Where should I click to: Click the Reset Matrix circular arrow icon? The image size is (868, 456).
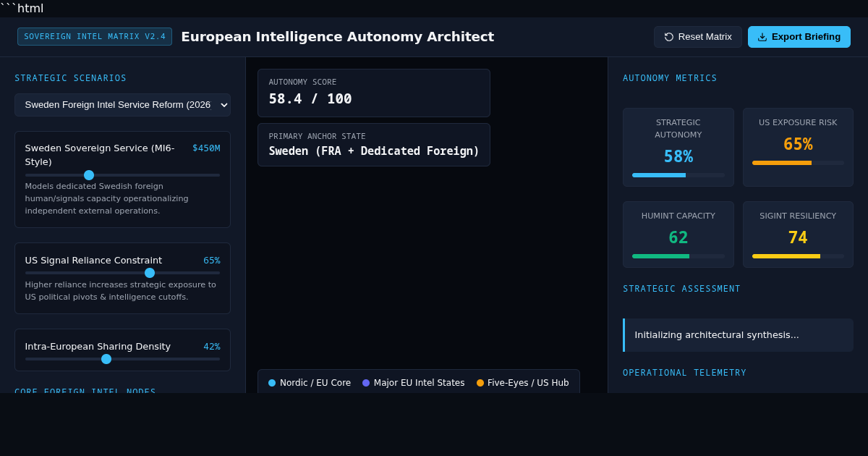tap(669, 37)
